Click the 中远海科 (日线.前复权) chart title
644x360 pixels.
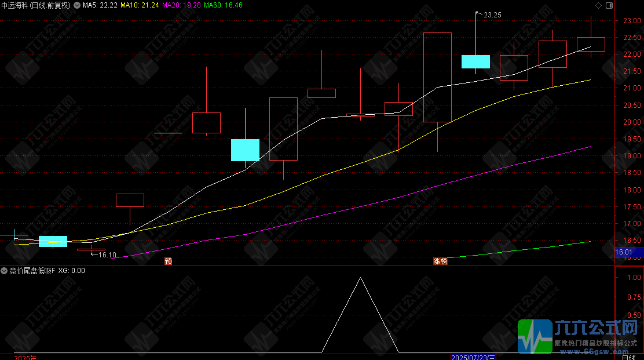36,5
